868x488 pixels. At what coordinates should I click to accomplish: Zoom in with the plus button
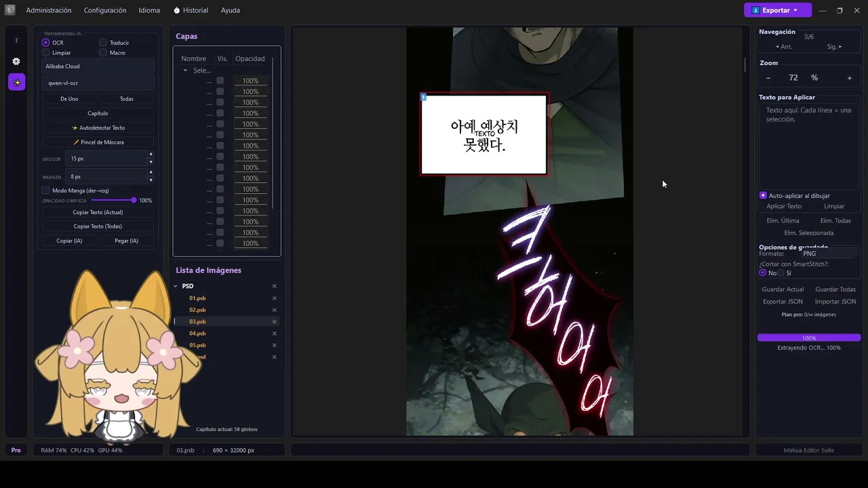[x=850, y=78]
